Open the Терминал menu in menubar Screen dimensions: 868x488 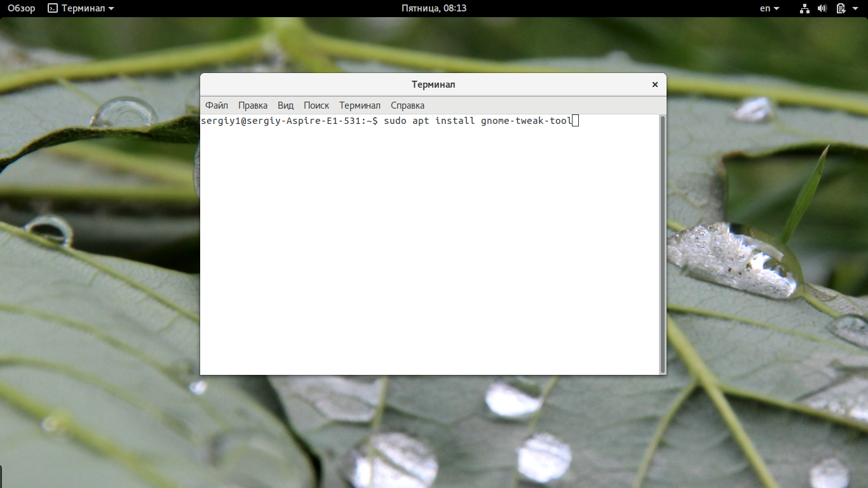point(360,105)
